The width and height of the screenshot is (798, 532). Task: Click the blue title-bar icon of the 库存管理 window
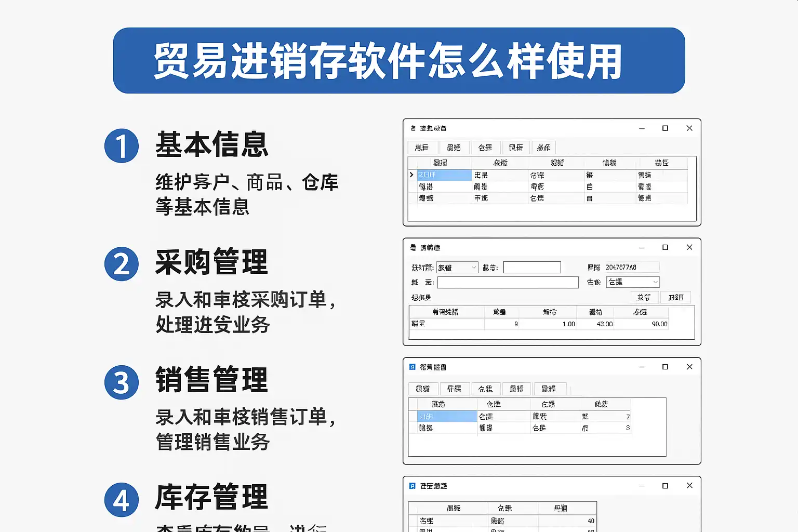(413, 486)
